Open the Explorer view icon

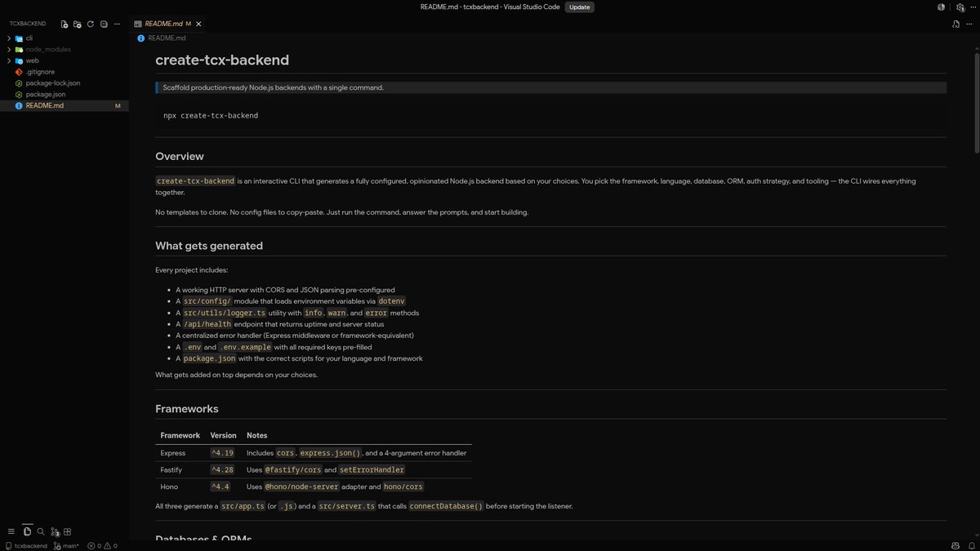tap(27, 531)
